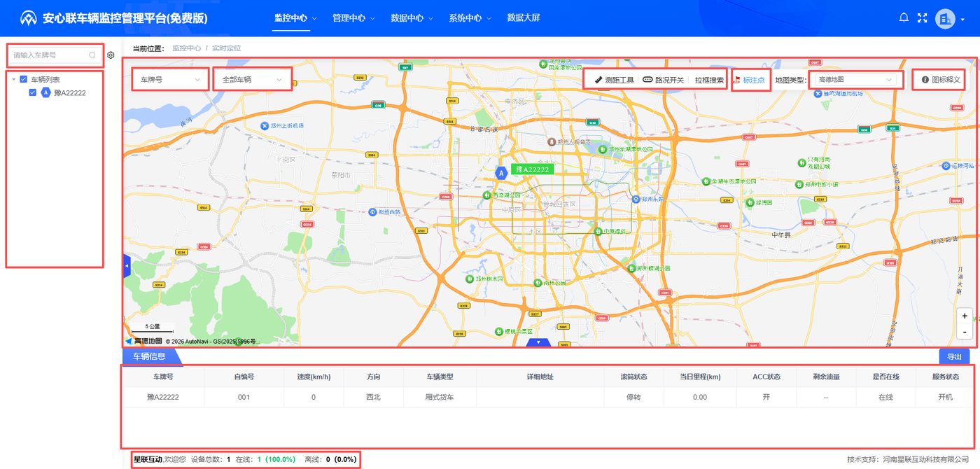Click 监控中心 in the breadcrumb

pos(186,48)
